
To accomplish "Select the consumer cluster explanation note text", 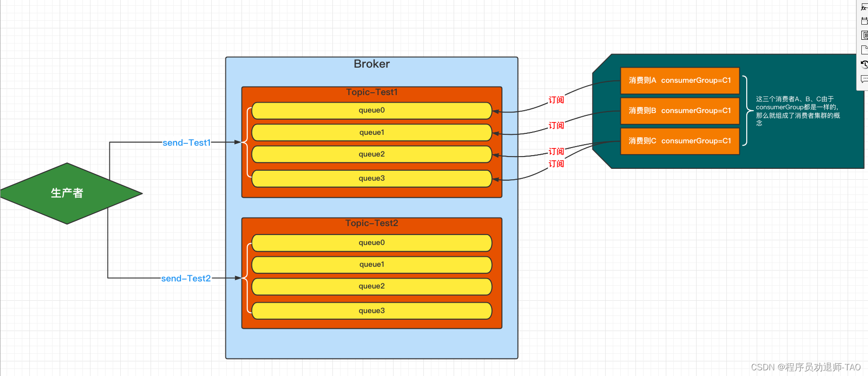I will [x=798, y=111].
